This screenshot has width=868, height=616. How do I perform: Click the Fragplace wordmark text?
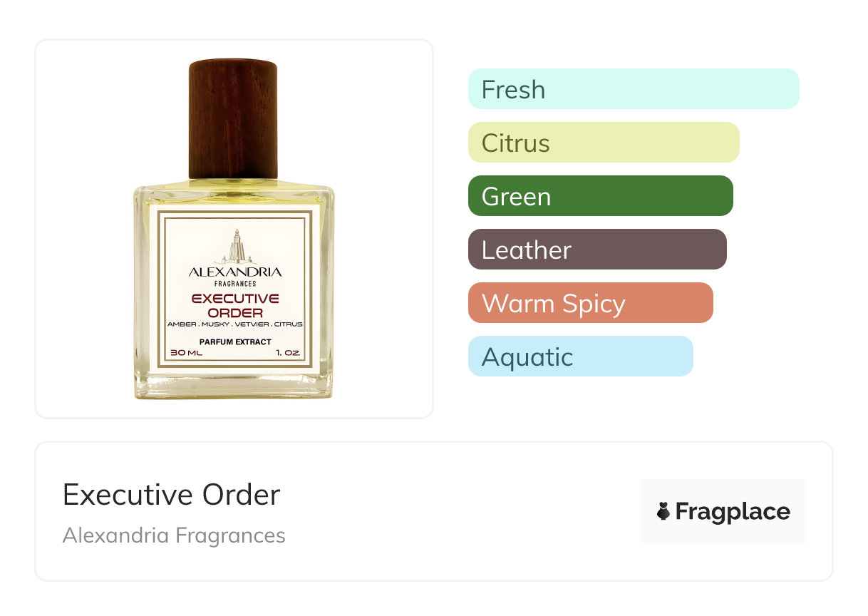[733, 512]
